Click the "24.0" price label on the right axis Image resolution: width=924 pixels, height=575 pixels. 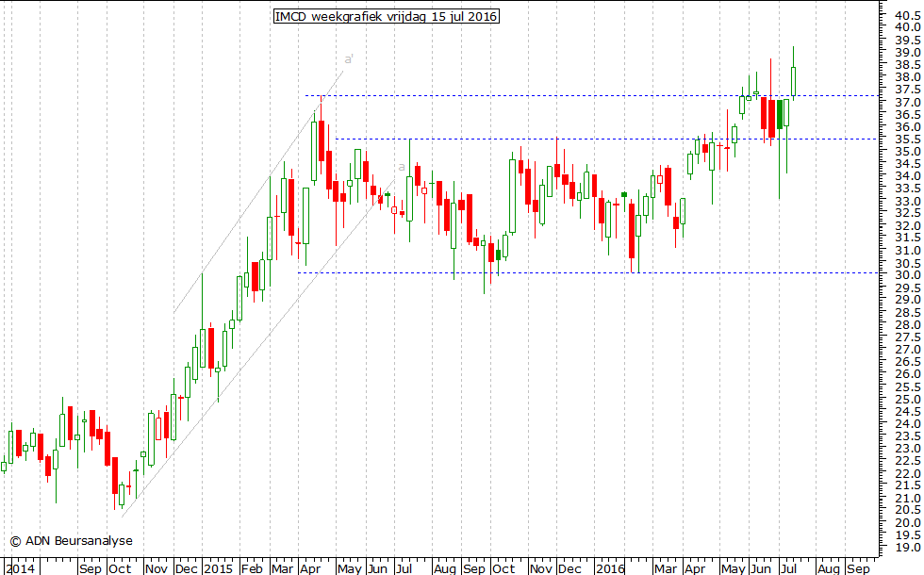tap(907, 423)
